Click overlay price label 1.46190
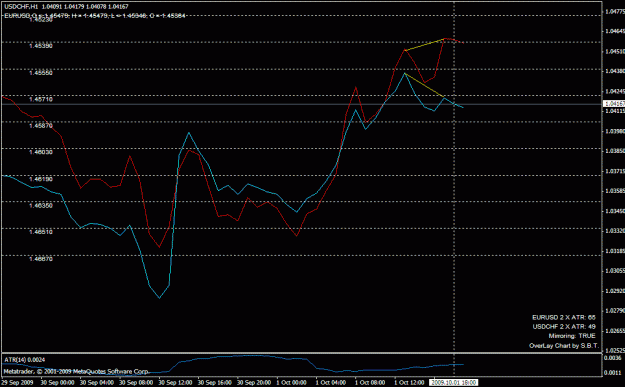The width and height of the screenshot is (625, 387). point(41,179)
